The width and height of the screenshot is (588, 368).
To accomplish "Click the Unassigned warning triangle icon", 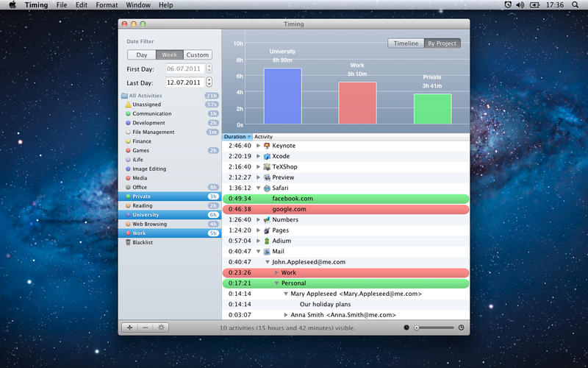I will point(128,105).
